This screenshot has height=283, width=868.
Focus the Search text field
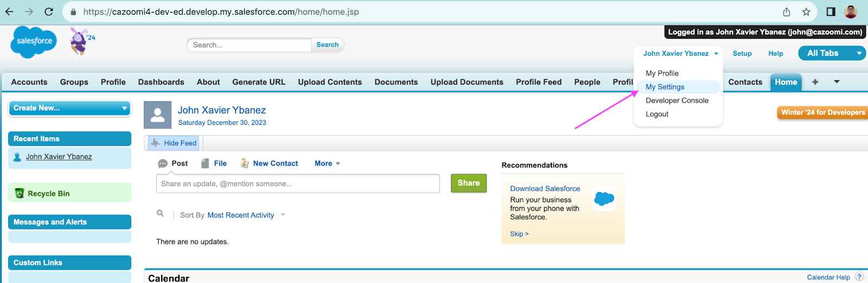coord(249,45)
